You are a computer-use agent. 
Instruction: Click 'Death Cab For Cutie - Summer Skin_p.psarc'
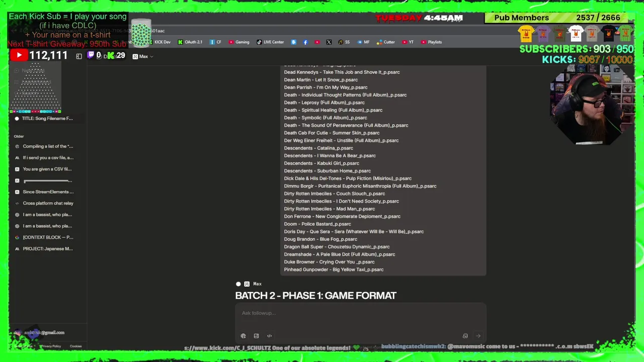pyautogui.click(x=332, y=133)
